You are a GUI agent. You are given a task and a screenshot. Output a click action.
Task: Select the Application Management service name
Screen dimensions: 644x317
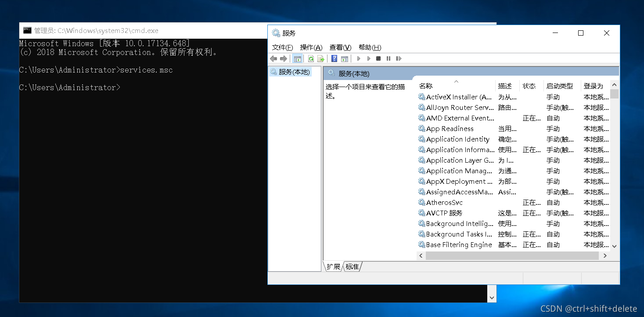click(x=459, y=171)
